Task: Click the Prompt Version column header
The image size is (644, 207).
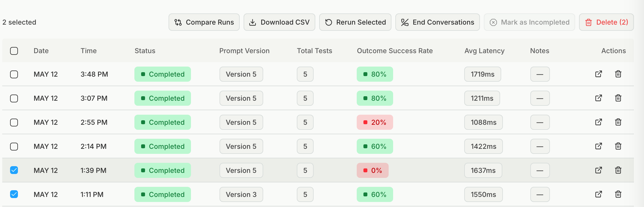Action: 244,51
